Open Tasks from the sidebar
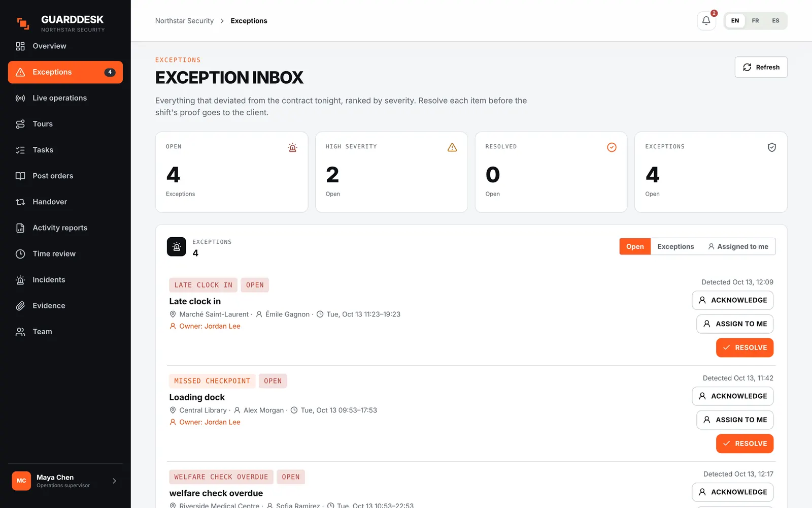The image size is (812, 508). coord(65,150)
